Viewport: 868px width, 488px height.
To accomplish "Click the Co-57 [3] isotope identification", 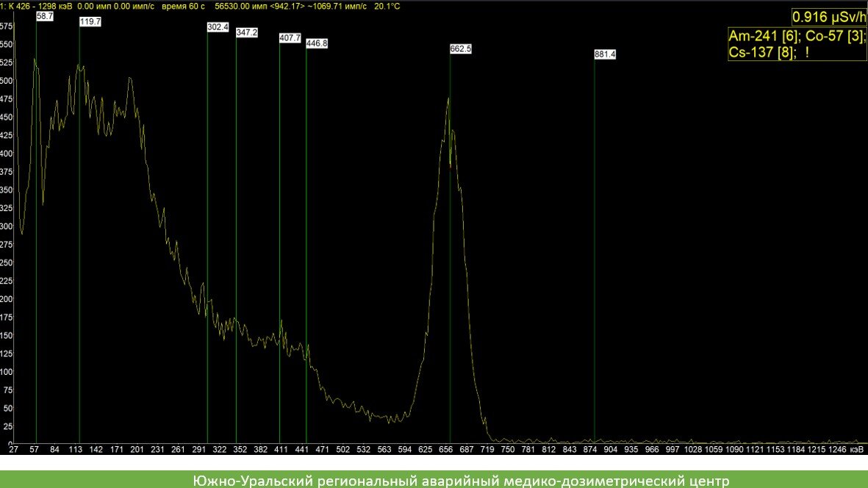I will coord(836,36).
